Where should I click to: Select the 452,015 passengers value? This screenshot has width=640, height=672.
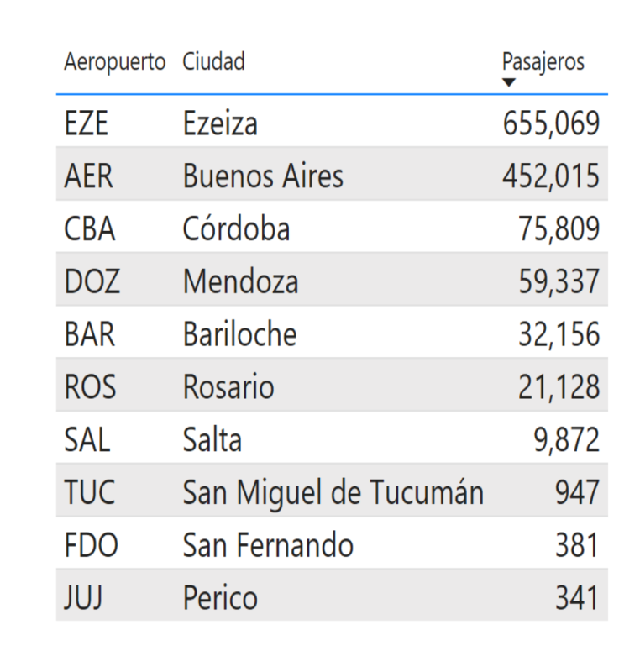551,176
